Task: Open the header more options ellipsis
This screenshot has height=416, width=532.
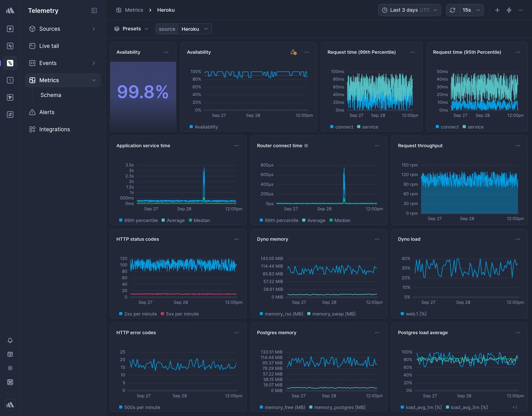Action: click(x=521, y=10)
